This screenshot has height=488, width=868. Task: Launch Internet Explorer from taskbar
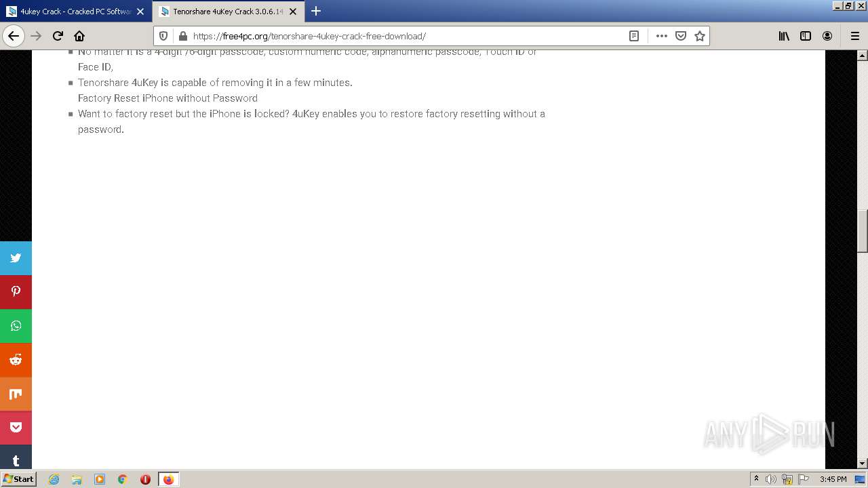pyautogui.click(x=54, y=479)
